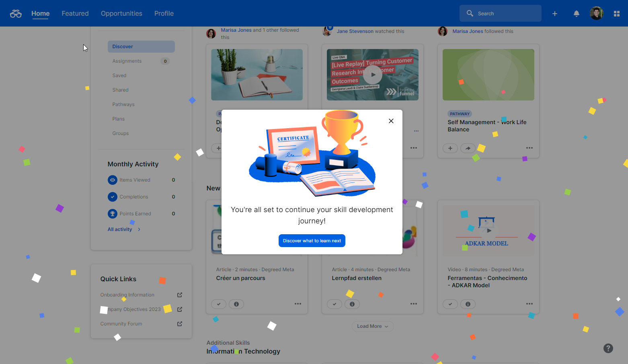The width and height of the screenshot is (628, 364).
Task: Open the notifications bell
Action: (576, 14)
